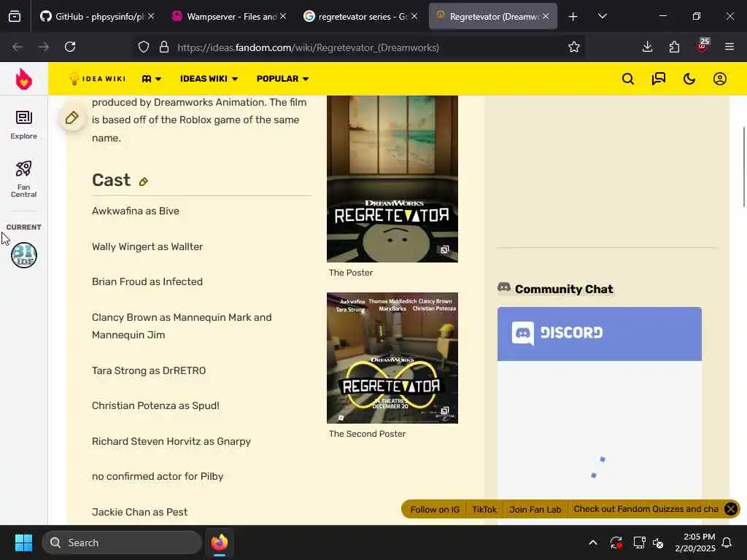Enlarge The Poster image via expand icon
This screenshot has width=747, height=560.
pos(444,249)
